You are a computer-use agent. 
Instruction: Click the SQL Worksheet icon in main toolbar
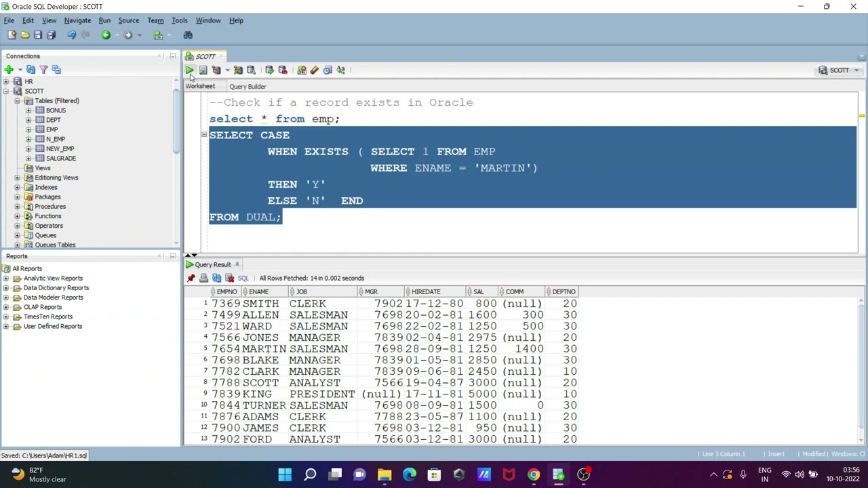(x=158, y=35)
